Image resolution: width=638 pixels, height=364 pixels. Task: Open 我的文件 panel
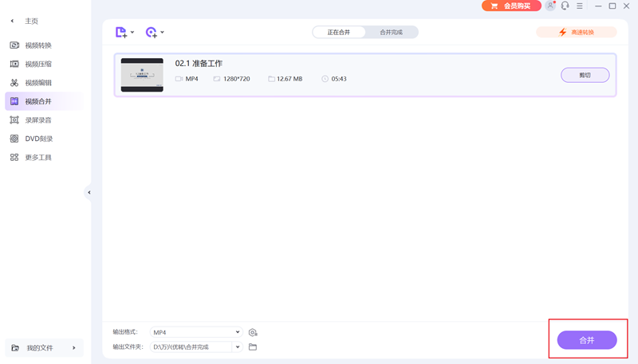point(44,348)
